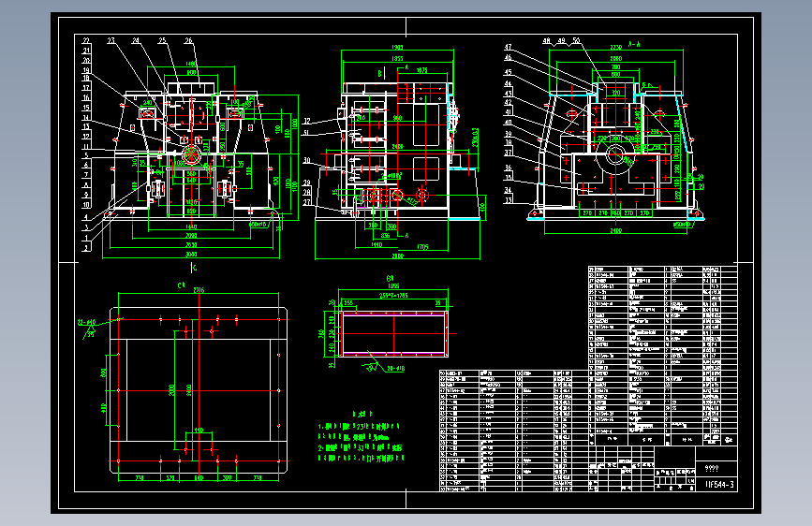This screenshot has width=812, height=526.
Task: Pick balloon number 49 above section view
Action: pos(561,40)
